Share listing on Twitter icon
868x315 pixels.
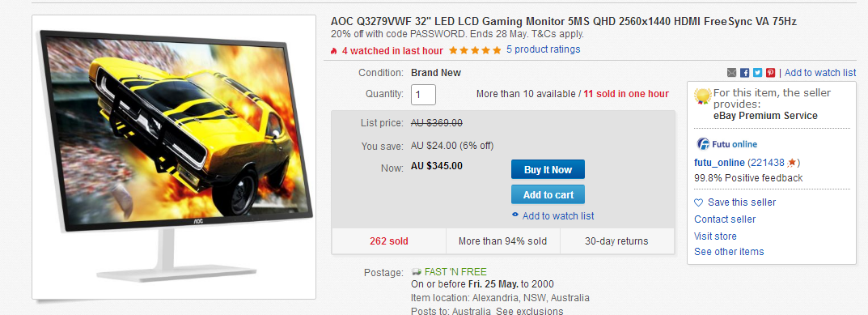pos(757,73)
